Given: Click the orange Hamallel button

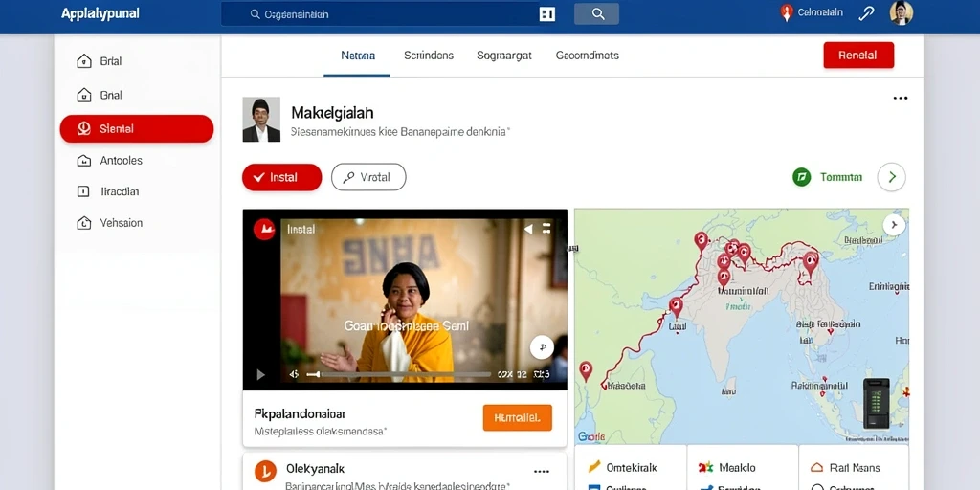Looking at the screenshot, I should coord(518,417).
